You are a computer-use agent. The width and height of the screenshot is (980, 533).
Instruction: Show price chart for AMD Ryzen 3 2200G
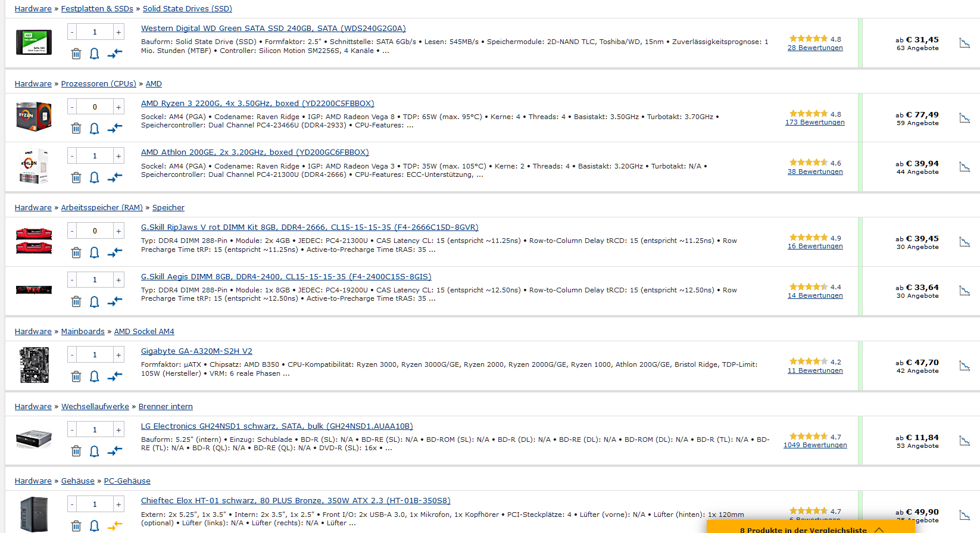point(965,118)
